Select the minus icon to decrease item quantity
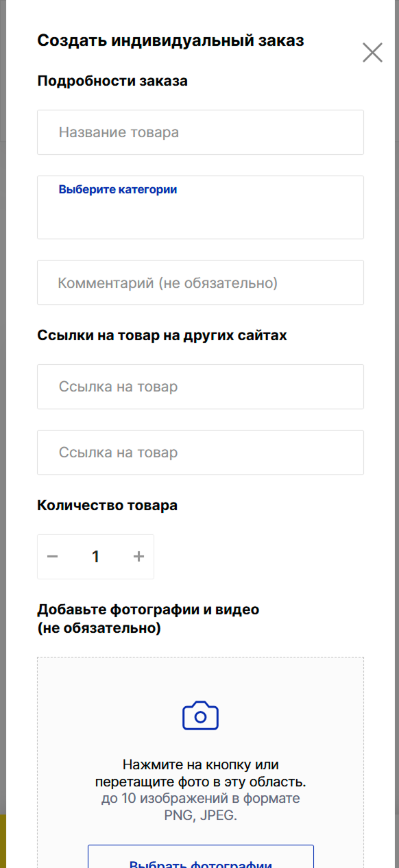 53,556
